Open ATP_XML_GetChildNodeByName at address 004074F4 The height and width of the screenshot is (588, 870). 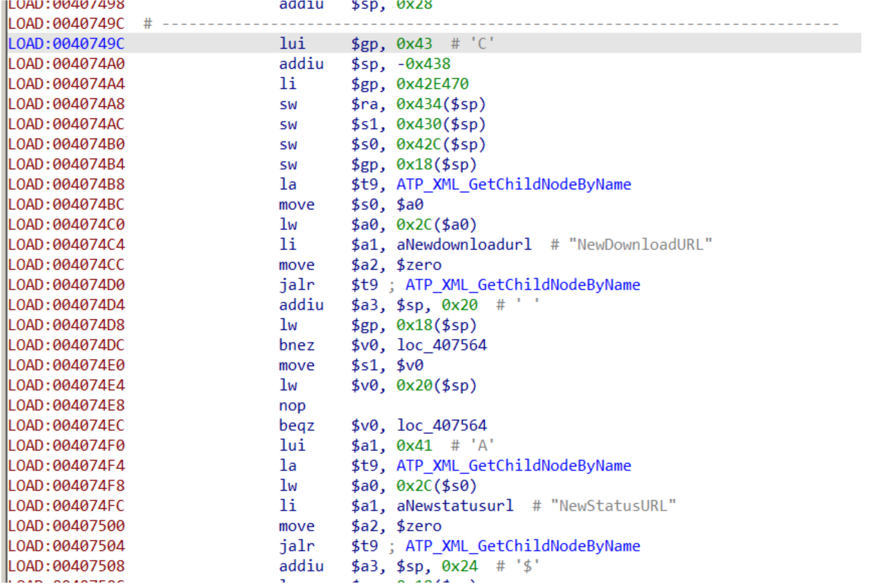point(513,465)
